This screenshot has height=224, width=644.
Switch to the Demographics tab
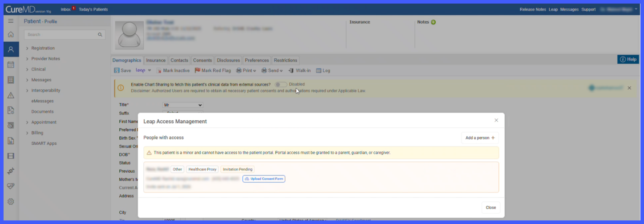[127, 60]
